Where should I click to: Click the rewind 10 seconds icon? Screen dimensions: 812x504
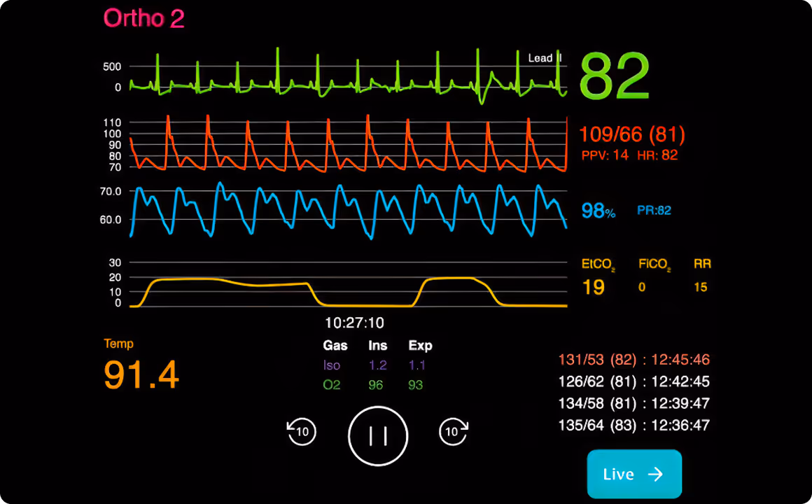click(301, 432)
